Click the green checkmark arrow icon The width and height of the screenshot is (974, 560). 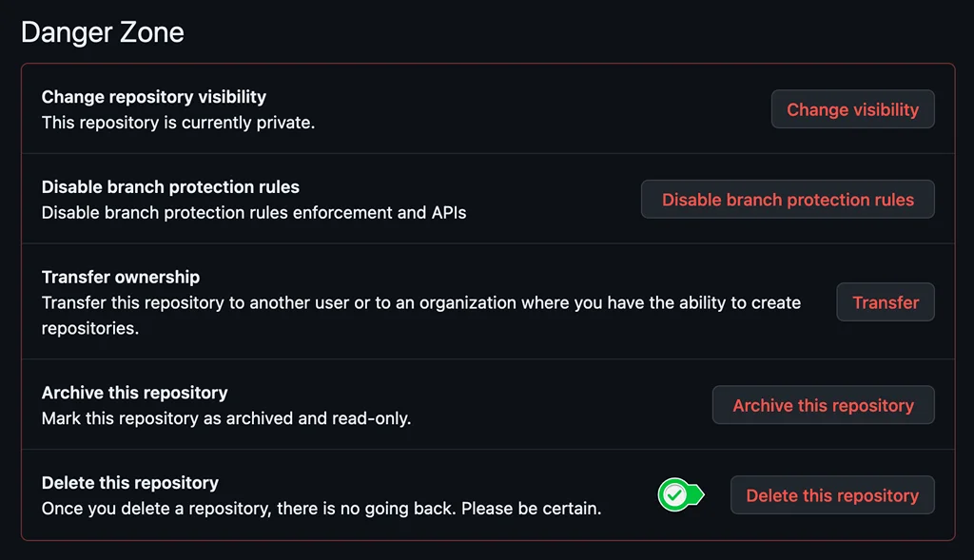[681, 494]
